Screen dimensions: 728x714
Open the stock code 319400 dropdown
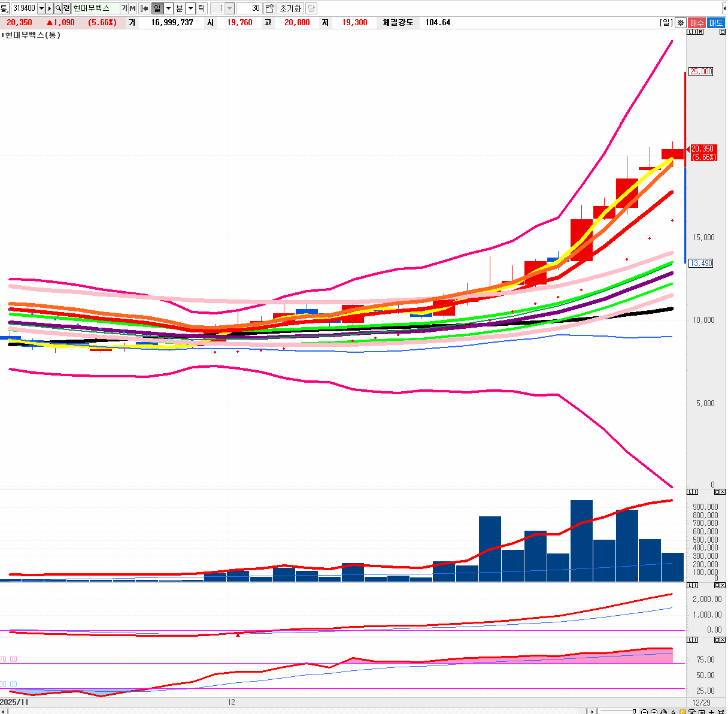pyautogui.click(x=41, y=8)
